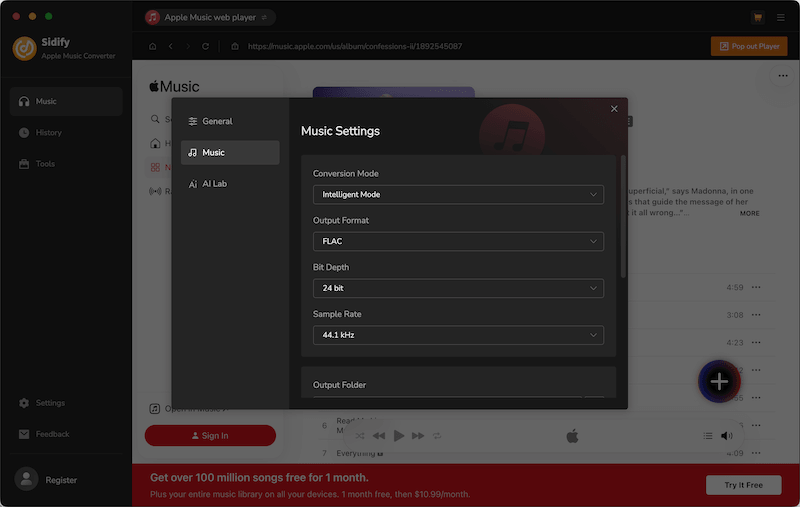
Task: Open the hamburger menu icon
Action: [x=781, y=17]
